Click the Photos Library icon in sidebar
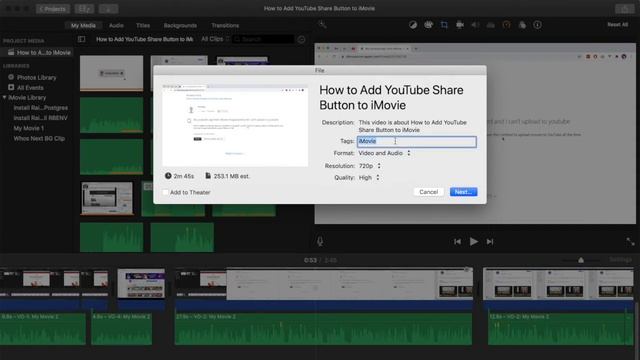The height and width of the screenshot is (360, 640). point(11,77)
